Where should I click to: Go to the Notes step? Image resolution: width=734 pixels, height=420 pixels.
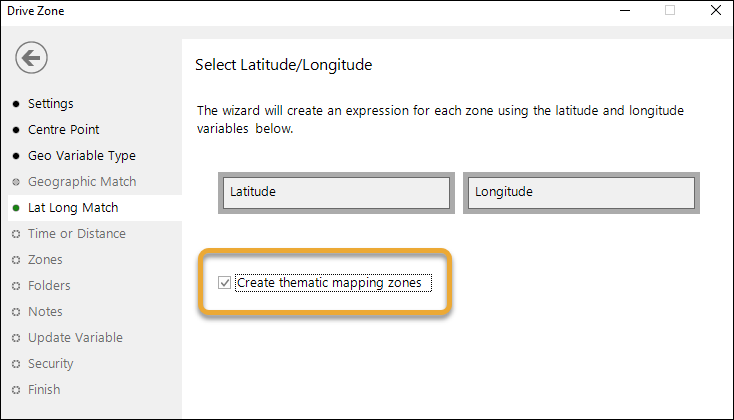point(45,312)
